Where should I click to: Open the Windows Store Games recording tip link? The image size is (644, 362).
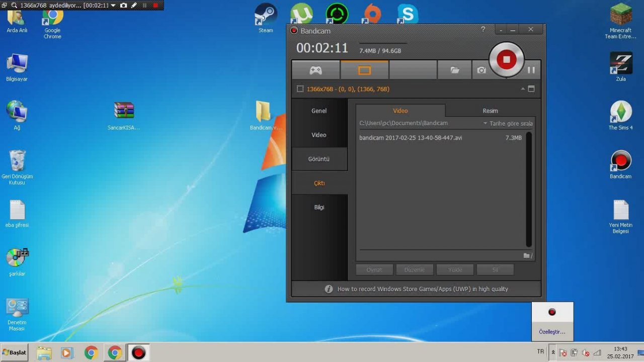coord(423,289)
